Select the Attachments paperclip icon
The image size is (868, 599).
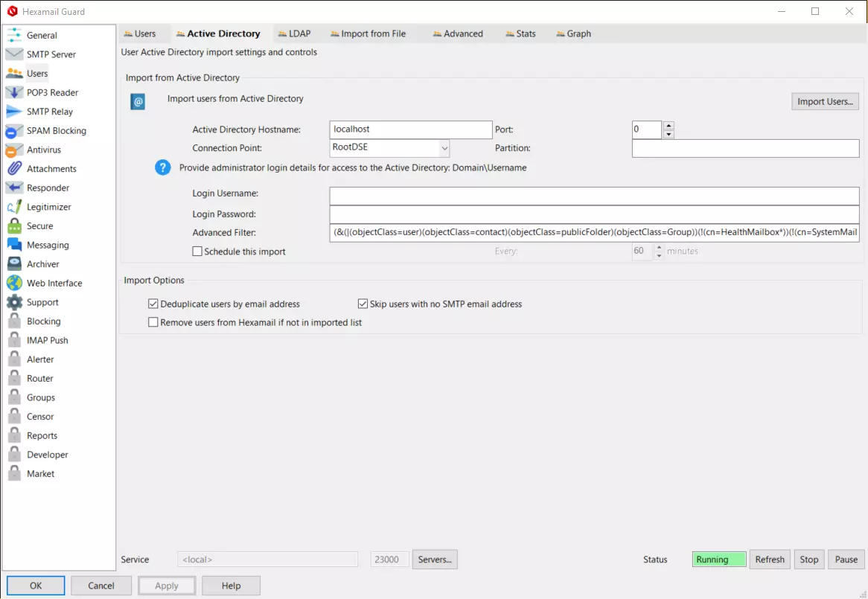(x=14, y=169)
